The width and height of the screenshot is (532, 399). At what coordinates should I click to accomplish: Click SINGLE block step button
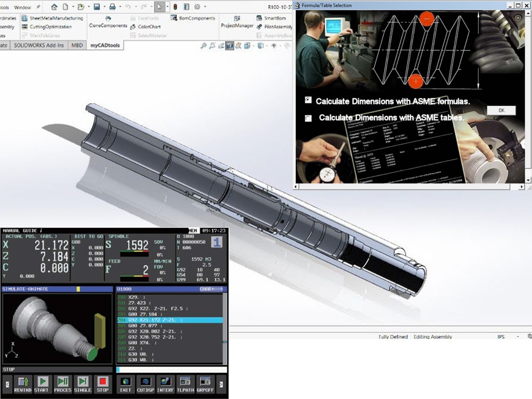tap(83, 385)
